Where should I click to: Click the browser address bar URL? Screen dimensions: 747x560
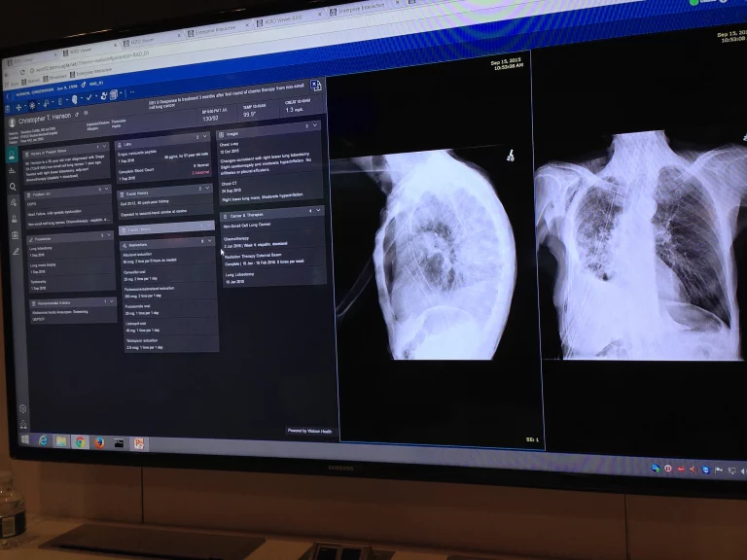[90, 62]
